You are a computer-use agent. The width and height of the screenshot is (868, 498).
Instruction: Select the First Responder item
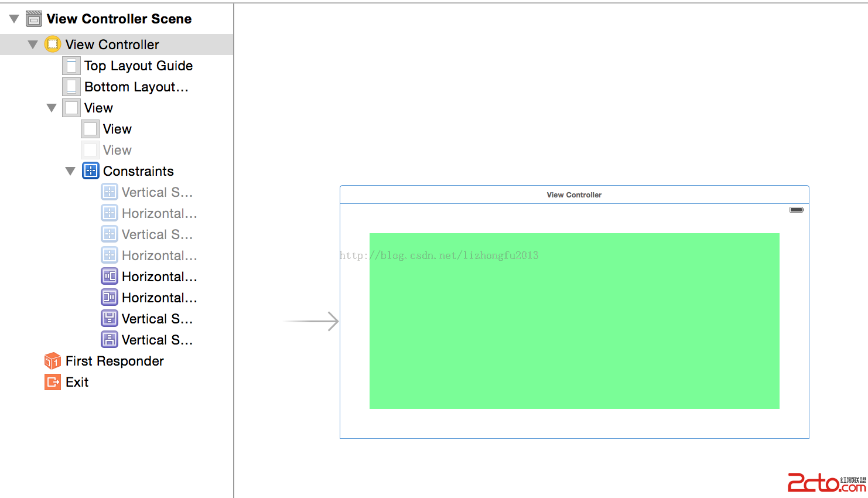click(x=115, y=361)
